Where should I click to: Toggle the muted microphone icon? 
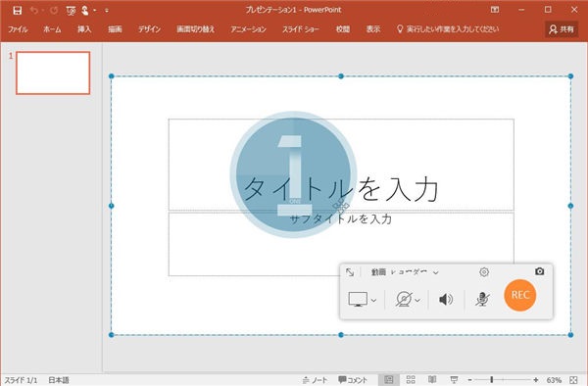click(x=482, y=299)
